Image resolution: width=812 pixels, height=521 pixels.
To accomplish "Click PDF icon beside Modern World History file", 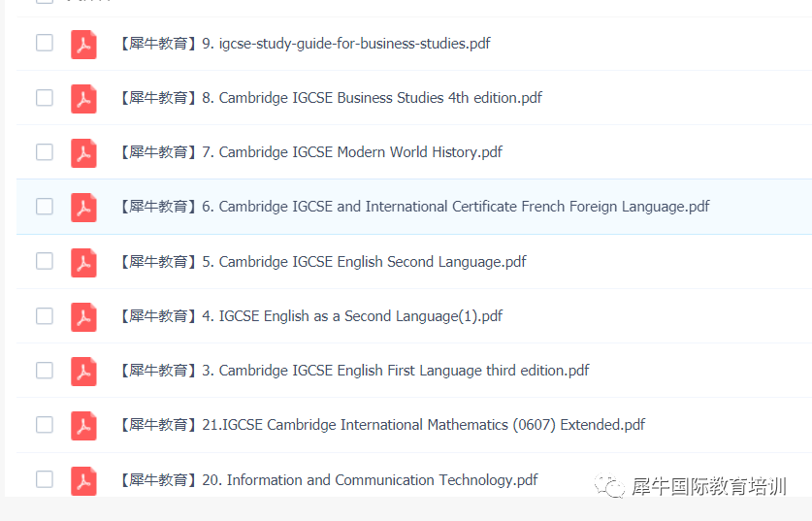I will (83, 152).
